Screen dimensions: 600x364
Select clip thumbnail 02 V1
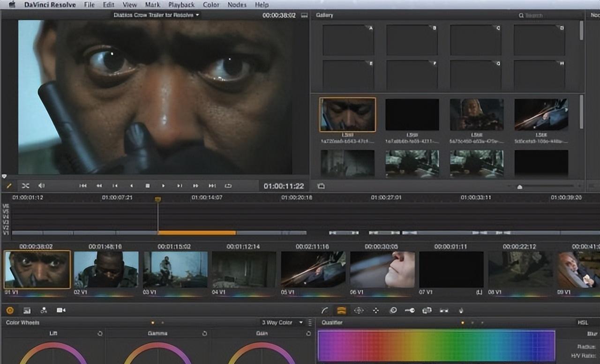[x=106, y=269]
